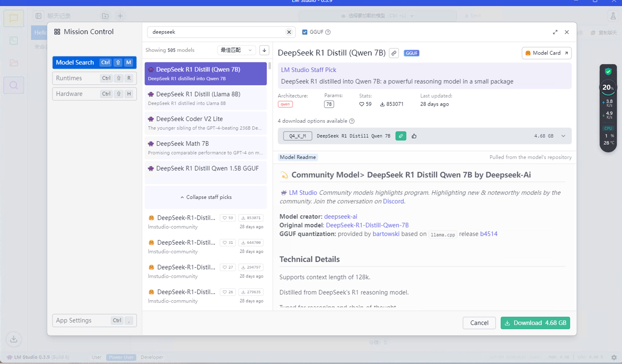Toggle the GGUF checkbox
This screenshot has height=364, width=622.
coord(305,32)
